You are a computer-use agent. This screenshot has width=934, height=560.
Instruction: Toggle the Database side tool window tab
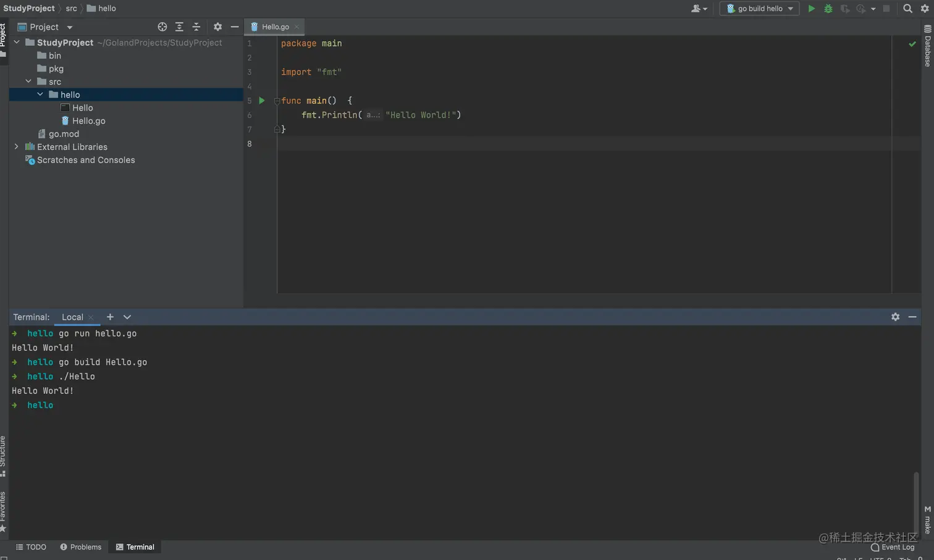928,46
